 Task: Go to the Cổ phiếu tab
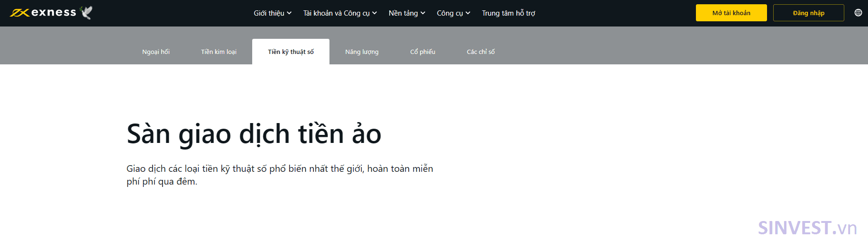tap(422, 52)
